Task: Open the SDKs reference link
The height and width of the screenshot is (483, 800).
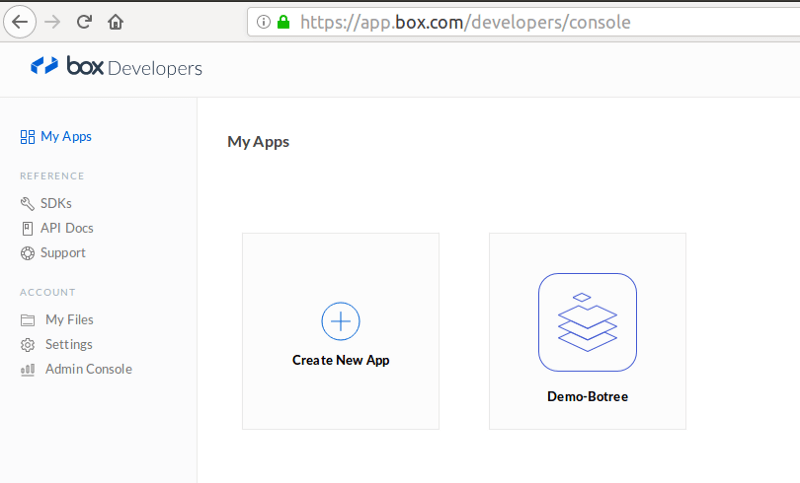Action: tap(56, 203)
